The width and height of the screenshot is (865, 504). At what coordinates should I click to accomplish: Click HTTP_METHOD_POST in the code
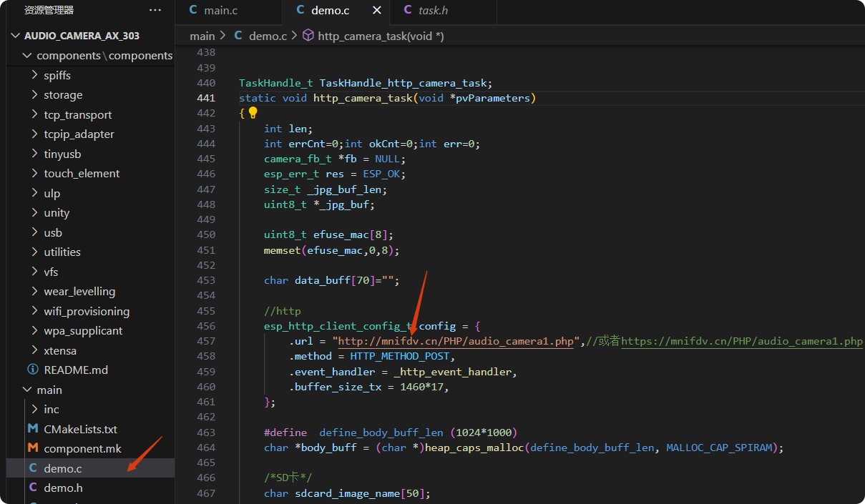tap(401, 356)
